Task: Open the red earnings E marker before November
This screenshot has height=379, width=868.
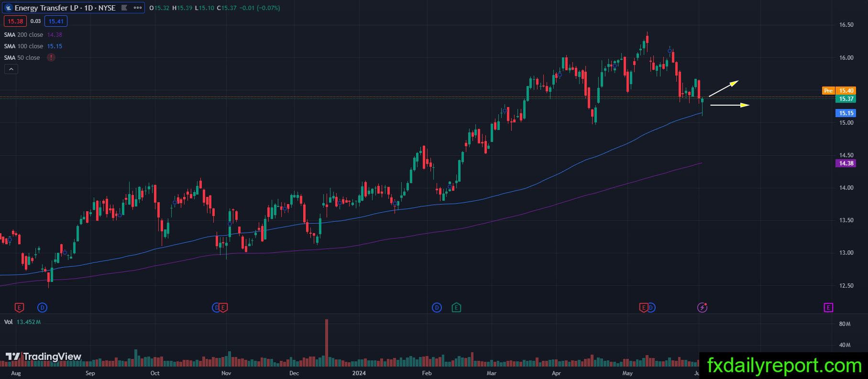Action: tap(223, 307)
